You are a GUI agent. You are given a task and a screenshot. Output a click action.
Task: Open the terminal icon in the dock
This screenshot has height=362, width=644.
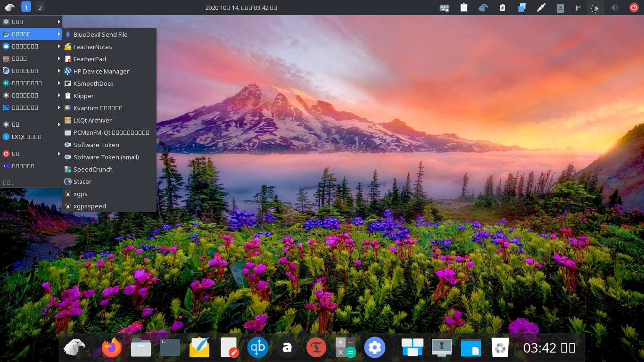point(170,348)
